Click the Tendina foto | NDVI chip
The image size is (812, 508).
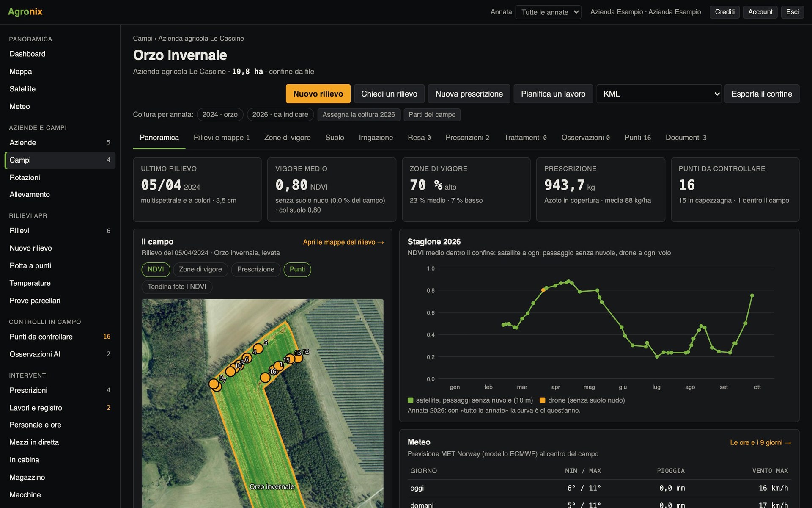pyautogui.click(x=177, y=287)
